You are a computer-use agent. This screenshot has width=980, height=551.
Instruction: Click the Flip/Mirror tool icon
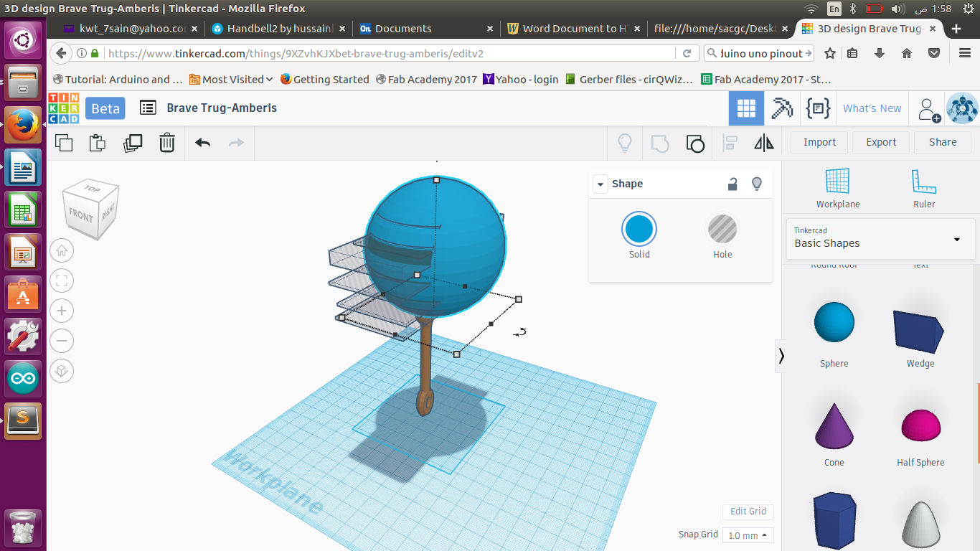tap(764, 143)
